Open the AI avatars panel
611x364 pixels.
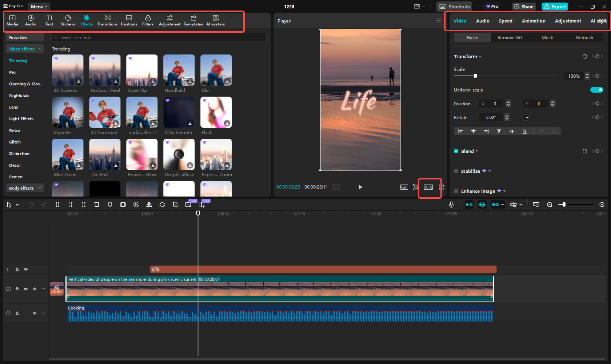(215, 20)
